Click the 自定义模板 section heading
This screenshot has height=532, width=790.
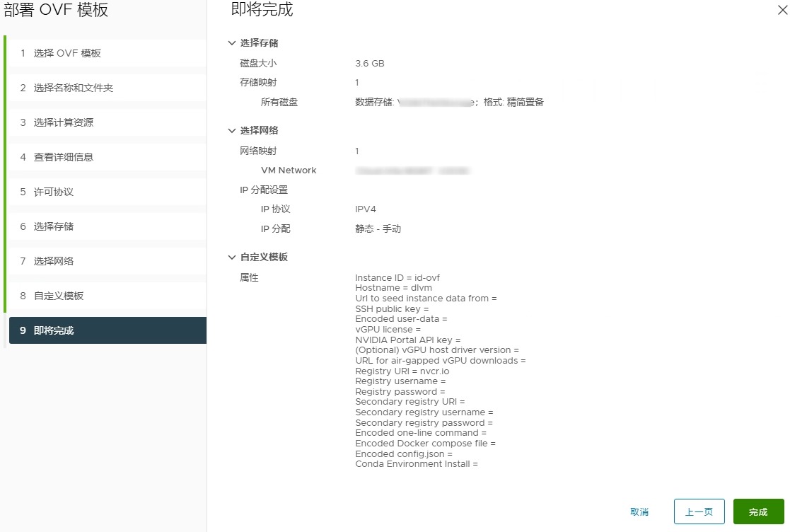(x=264, y=258)
